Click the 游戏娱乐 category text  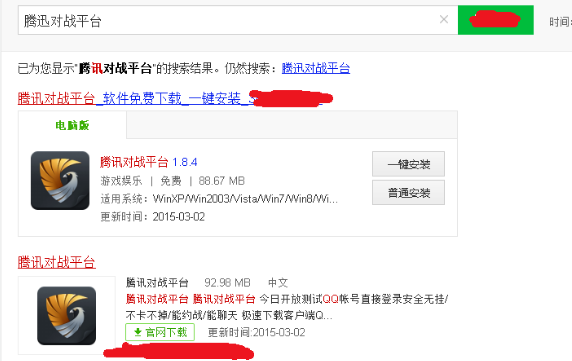tap(121, 181)
